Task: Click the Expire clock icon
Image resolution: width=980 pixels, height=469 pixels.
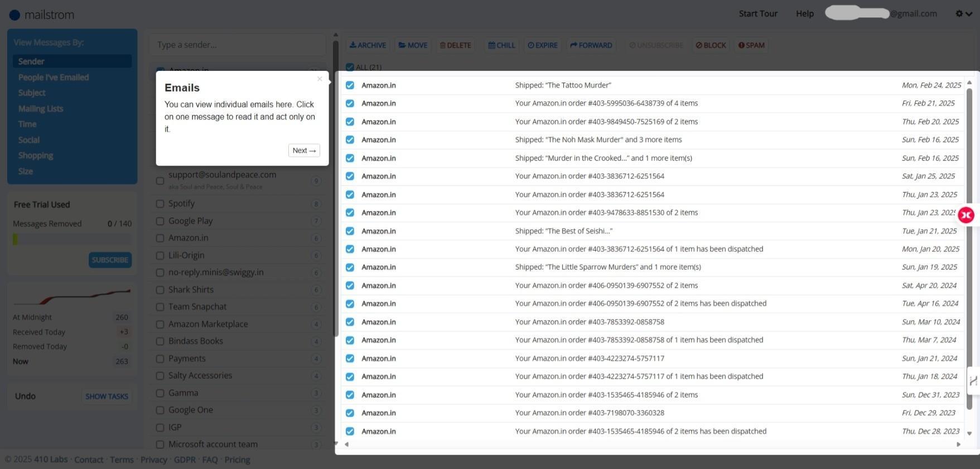Action: click(531, 45)
